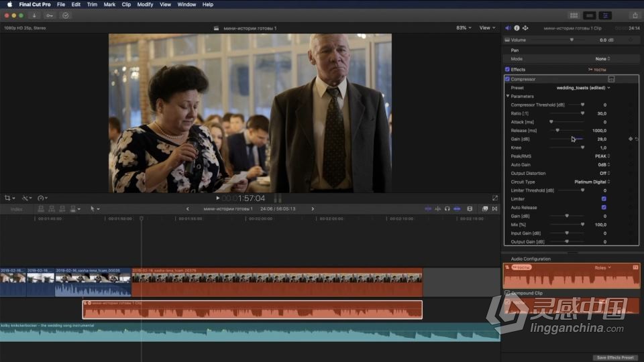Open the Select tool arrow menu
The height and width of the screenshot is (362, 644).
(95, 209)
